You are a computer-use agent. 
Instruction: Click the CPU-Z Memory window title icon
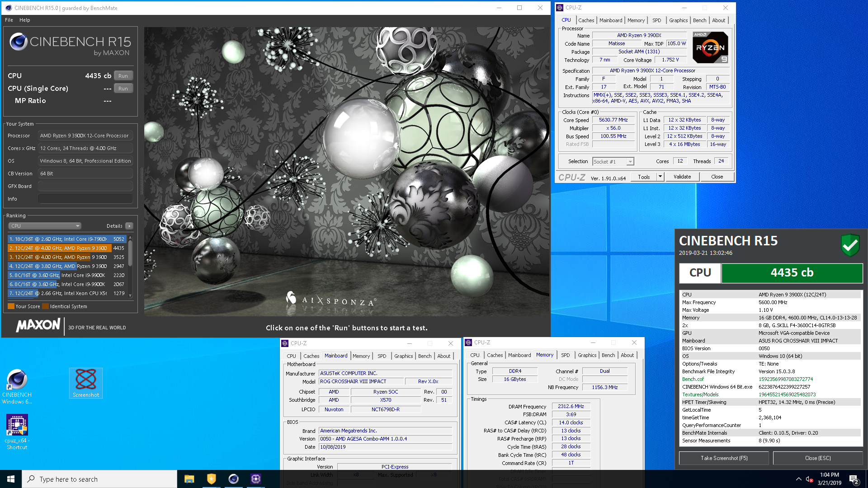click(468, 343)
